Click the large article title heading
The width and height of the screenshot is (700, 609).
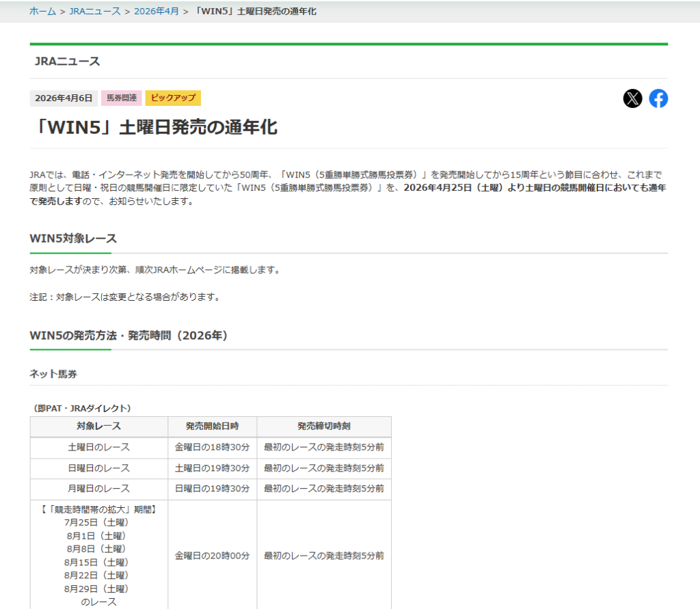coord(154,127)
